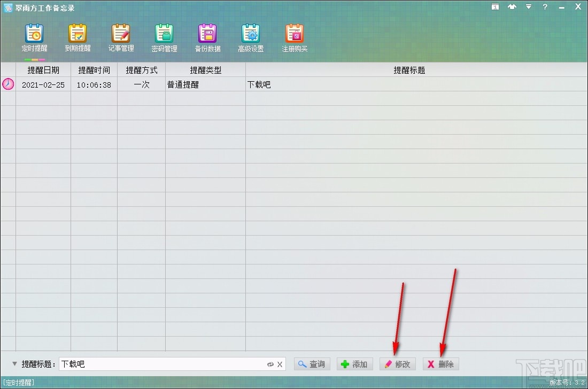Click the pink clock icon in reminder row

[x=8, y=84]
